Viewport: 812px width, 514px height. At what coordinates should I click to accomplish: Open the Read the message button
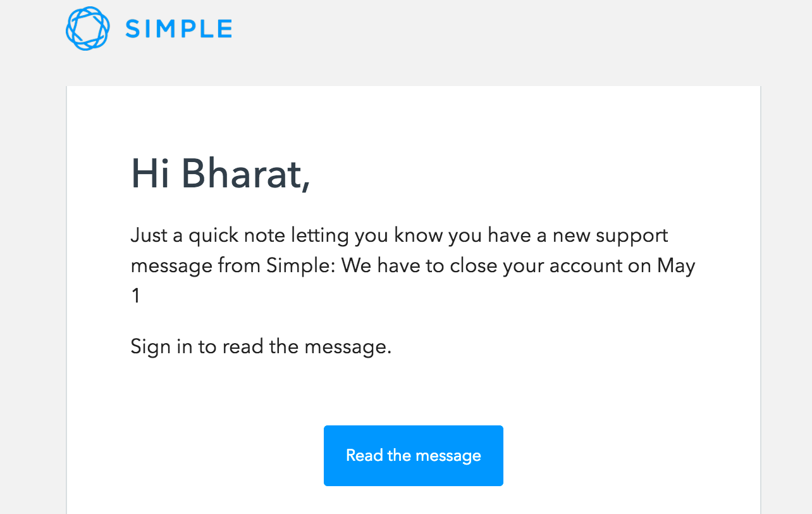tap(414, 456)
